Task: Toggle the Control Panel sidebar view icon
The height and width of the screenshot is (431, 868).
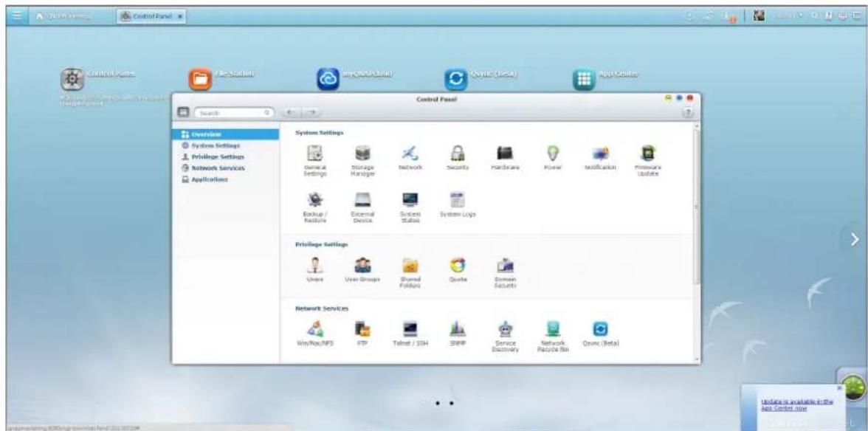Action: [183, 112]
